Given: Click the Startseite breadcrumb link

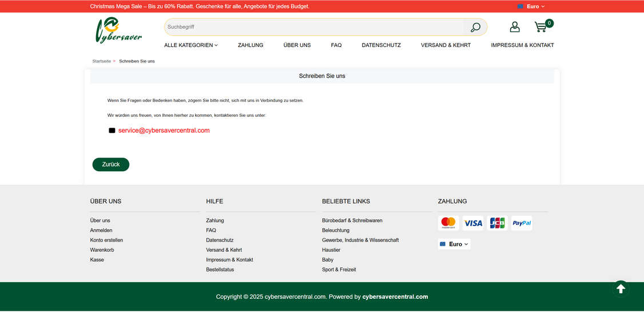Looking at the screenshot, I should [101, 61].
